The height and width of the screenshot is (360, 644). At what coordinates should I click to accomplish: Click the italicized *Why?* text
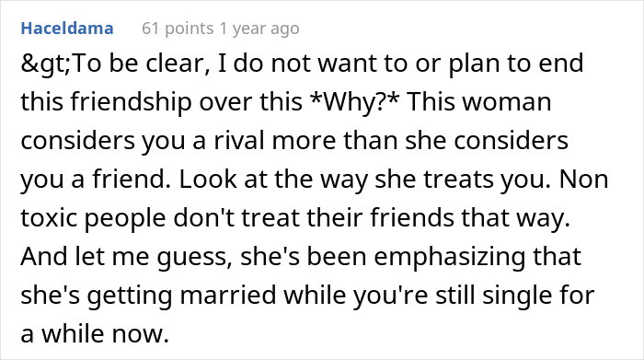[x=354, y=102]
